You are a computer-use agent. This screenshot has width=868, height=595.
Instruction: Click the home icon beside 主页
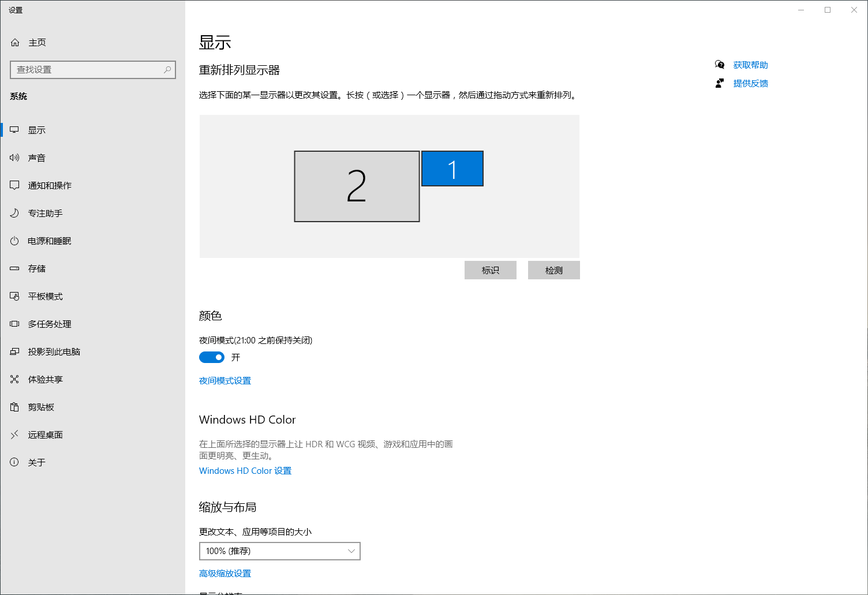15,43
